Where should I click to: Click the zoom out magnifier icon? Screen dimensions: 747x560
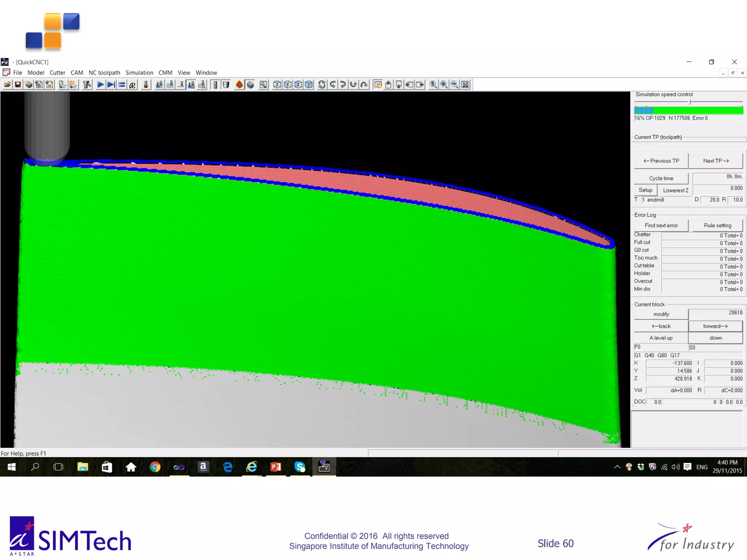click(454, 85)
